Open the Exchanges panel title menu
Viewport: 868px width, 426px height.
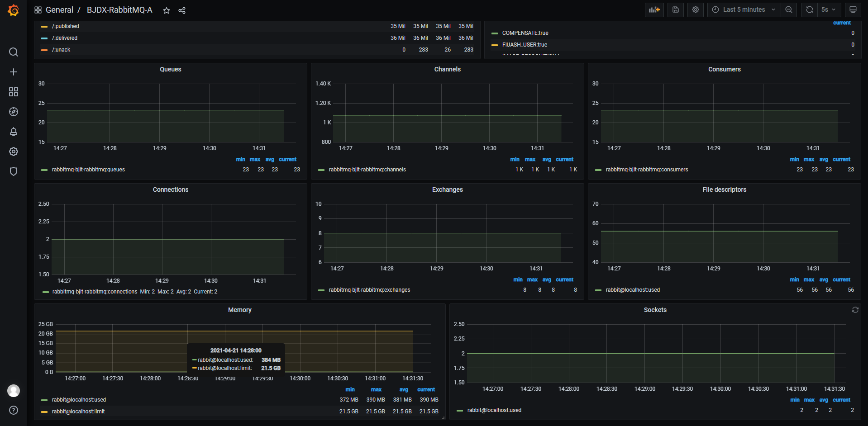point(448,189)
